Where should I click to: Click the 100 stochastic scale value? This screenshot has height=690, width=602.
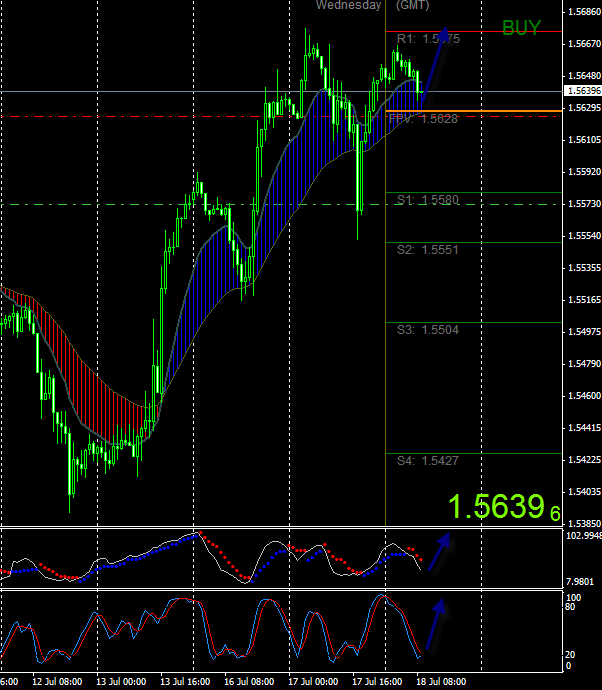tap(573, 598)
